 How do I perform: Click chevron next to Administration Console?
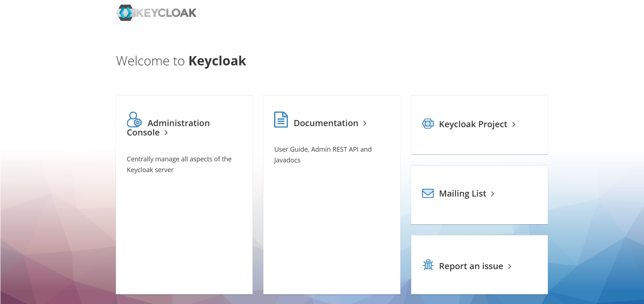[x=166, y=133]
